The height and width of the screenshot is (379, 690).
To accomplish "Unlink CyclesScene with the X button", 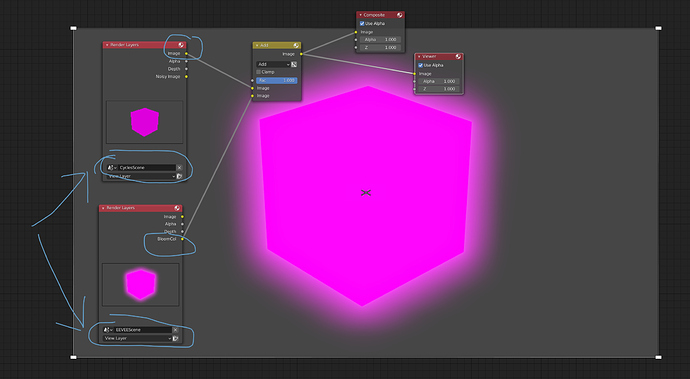I will [179, 168].
